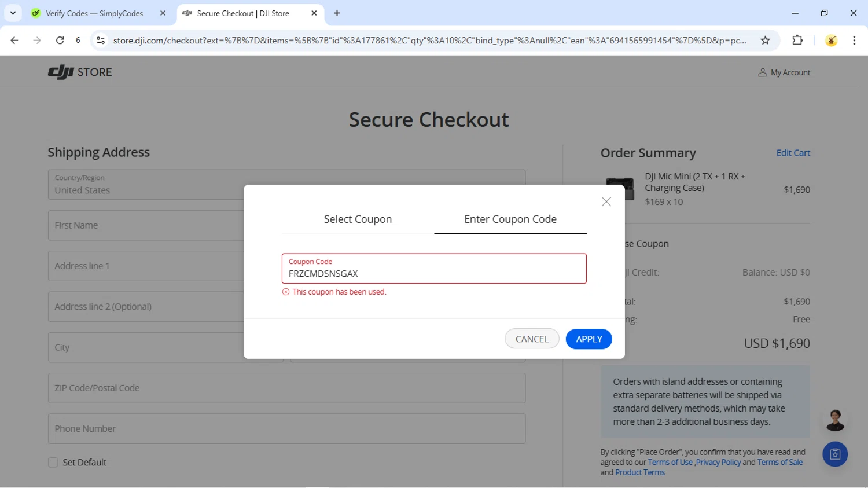Switch to the Enter Coupon Code tab
This screenshot has width=868, height=488.
[x=510, y=219]
